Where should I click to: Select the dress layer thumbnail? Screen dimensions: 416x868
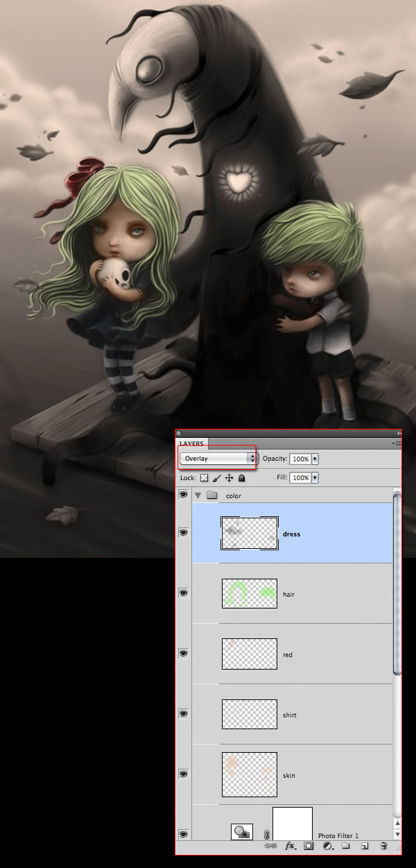(x=250, y=533)
